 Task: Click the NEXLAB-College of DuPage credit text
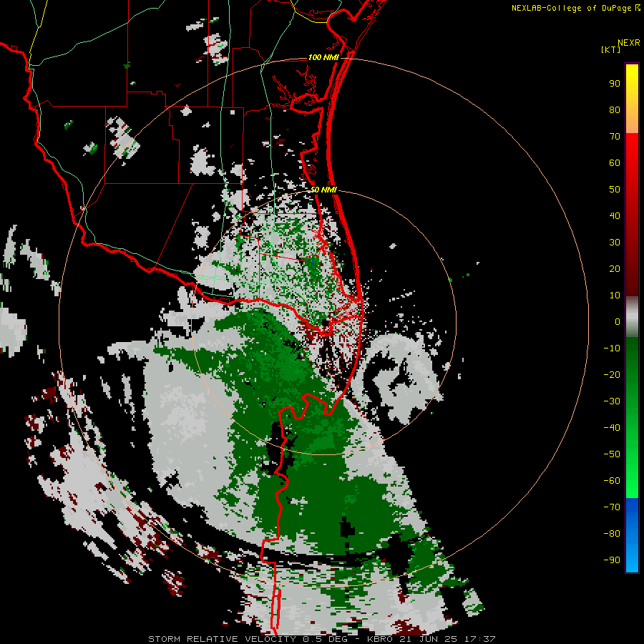coord(575,8)
